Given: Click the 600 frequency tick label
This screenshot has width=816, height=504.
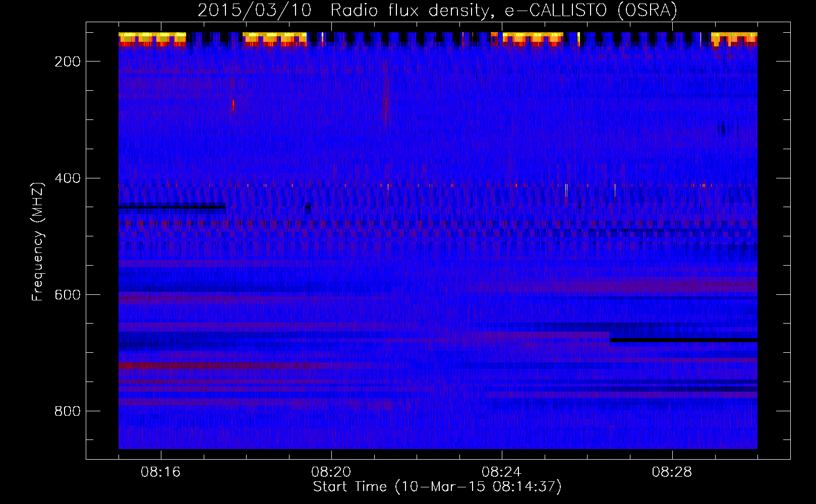Looking at the screenshot, I should tap(68, 295).
